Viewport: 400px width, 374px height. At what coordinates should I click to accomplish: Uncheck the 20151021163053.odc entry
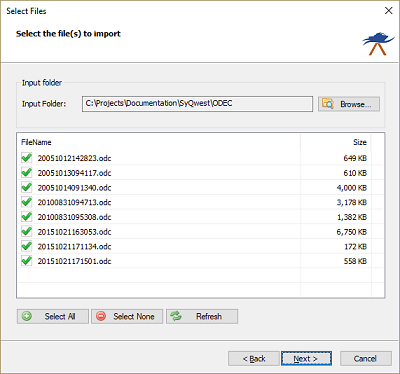pyautogui.click(x=27, y=231)
